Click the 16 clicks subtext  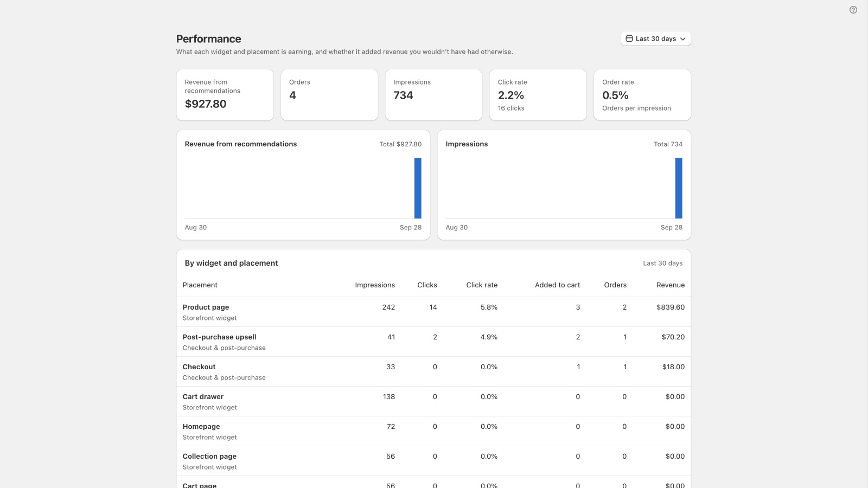click(x=511, y=108)
